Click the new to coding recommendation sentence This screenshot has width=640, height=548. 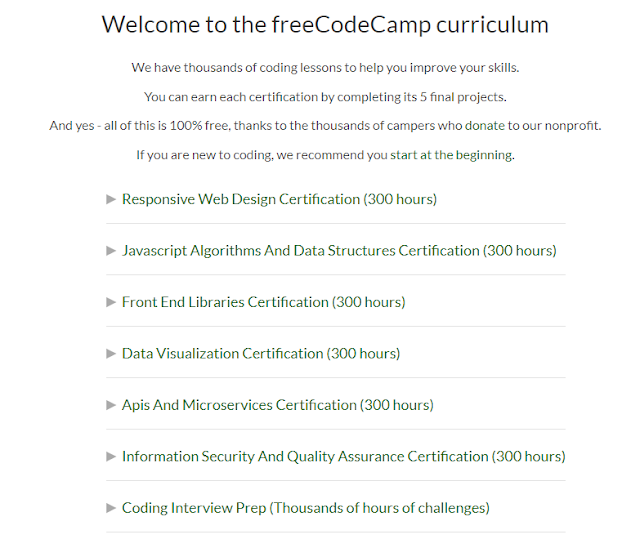click(325, 155)
